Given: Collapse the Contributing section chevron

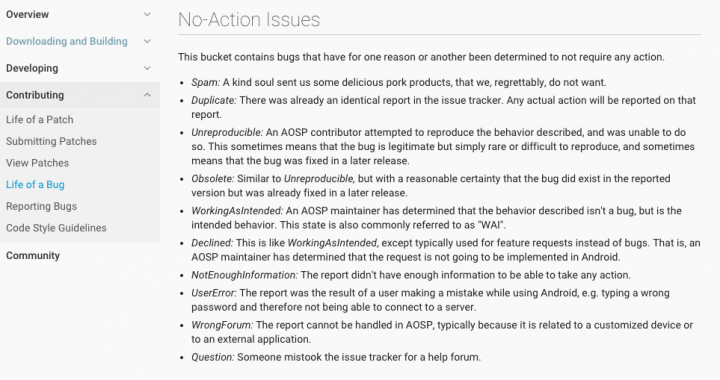Looking at the screenshot, I should pos(147,95).
